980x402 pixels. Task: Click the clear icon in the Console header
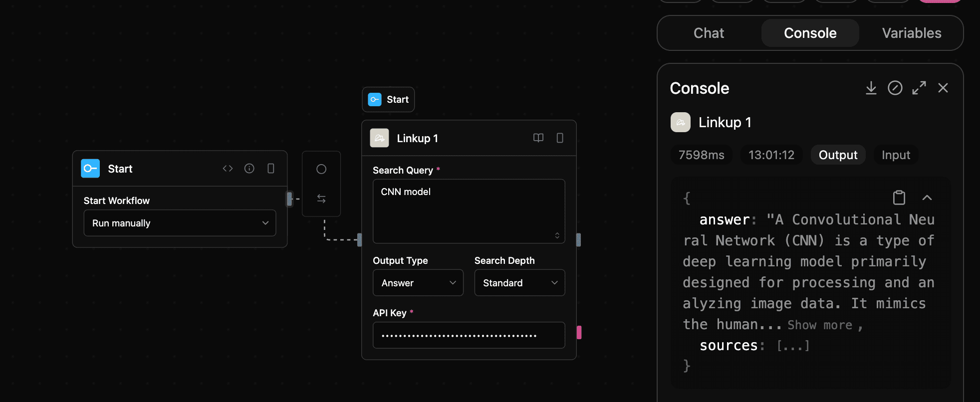[895, 88]
